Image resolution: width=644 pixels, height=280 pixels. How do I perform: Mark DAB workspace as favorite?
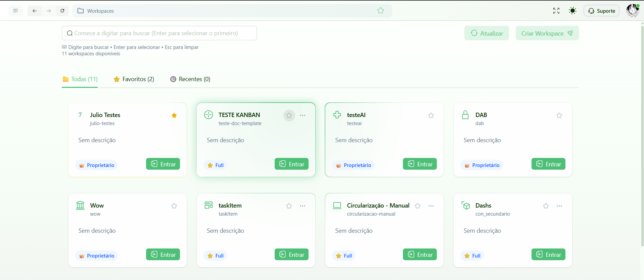559,115
